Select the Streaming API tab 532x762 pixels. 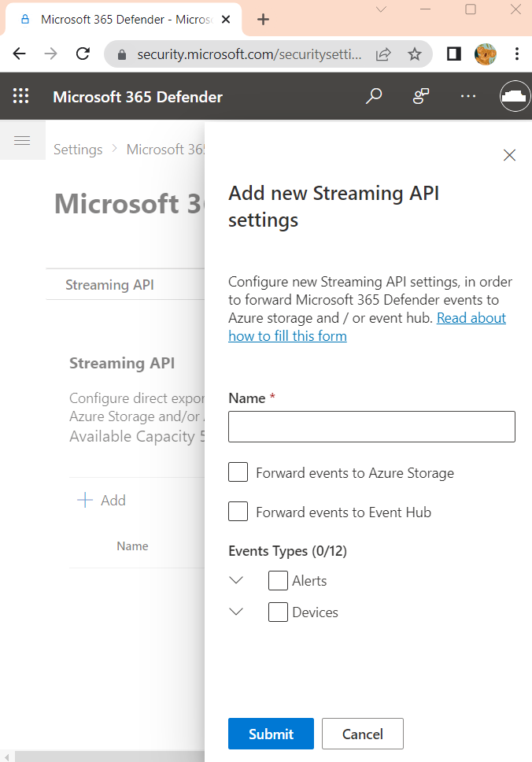(x=110, y=284)
